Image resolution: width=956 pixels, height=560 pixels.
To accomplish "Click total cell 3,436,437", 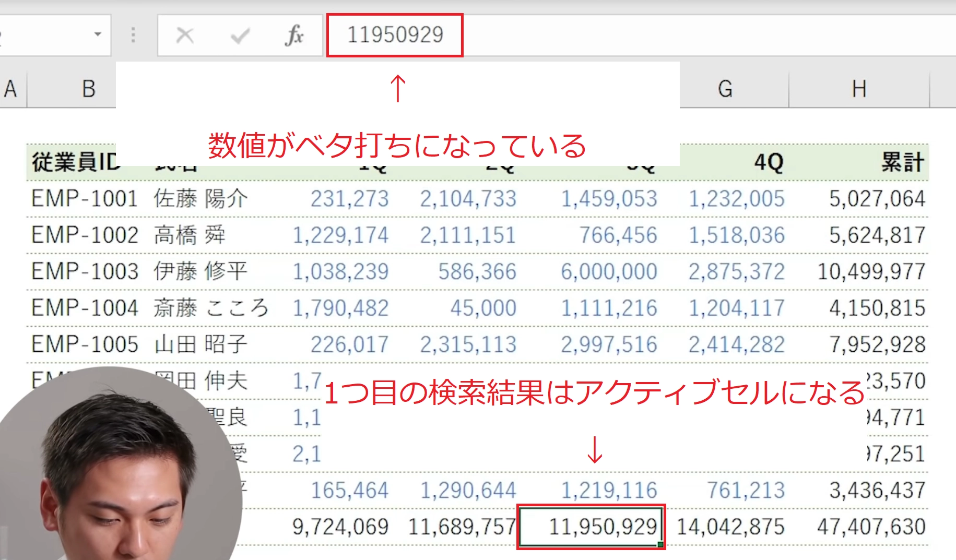I will (x=877, y=490).
